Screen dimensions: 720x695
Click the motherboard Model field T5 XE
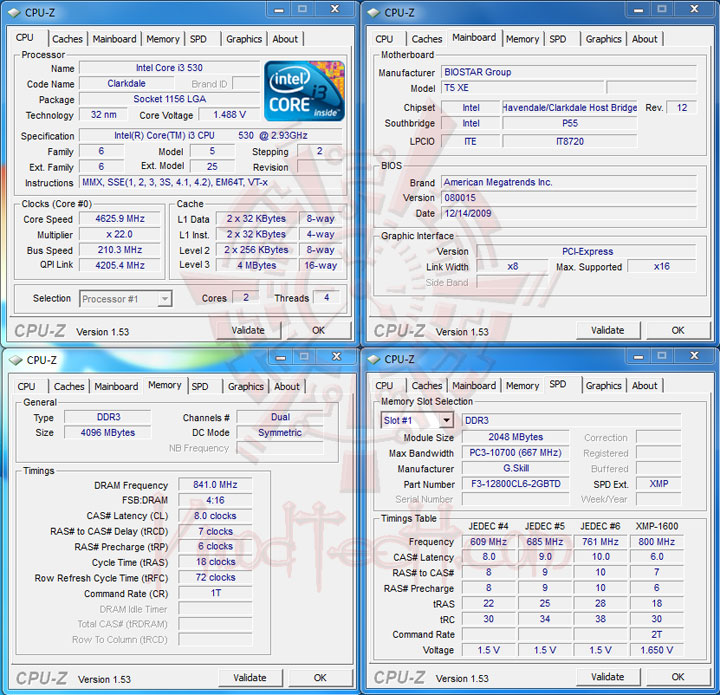tap(523, 88)
